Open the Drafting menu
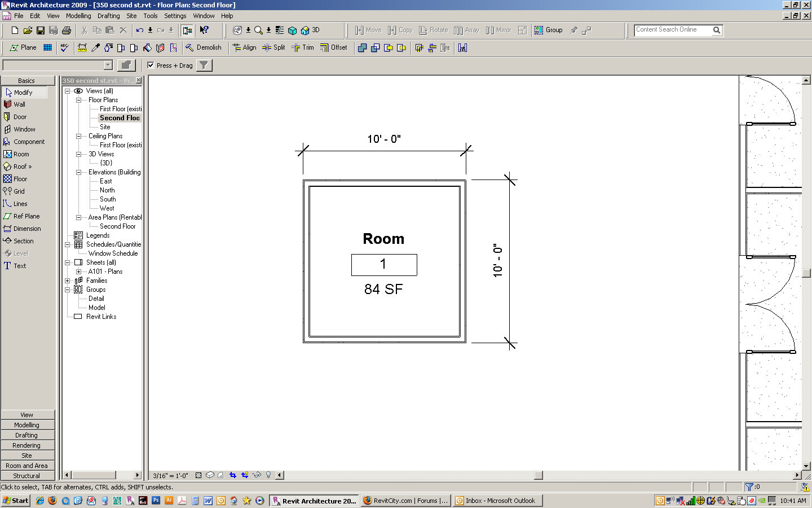812x508 pixels. 109,16
